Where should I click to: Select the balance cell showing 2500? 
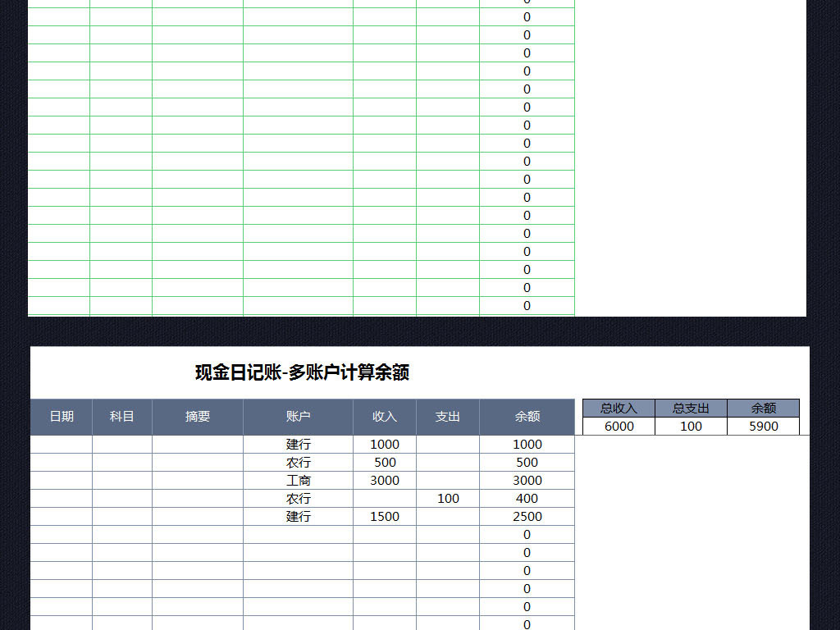point(527,517)
